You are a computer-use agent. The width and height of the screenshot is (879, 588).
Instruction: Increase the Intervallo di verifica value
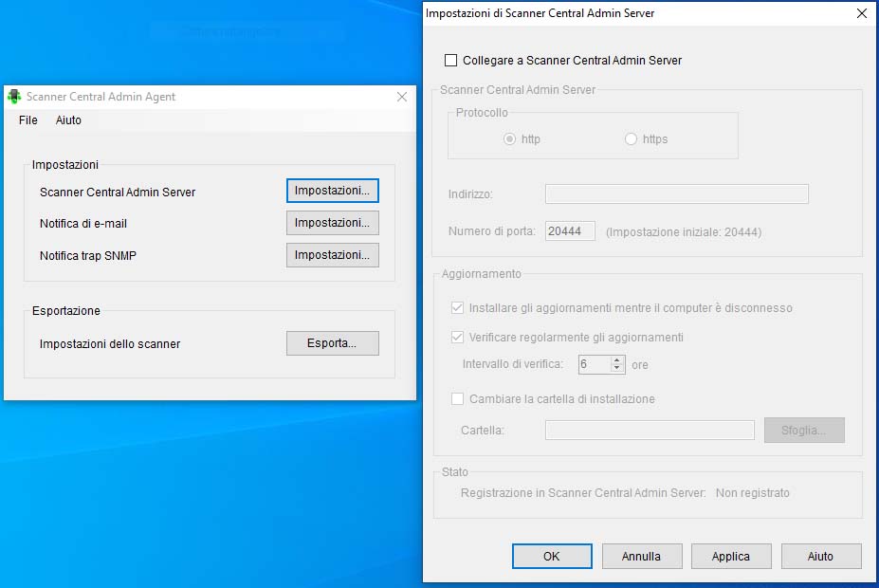[617, 360]
